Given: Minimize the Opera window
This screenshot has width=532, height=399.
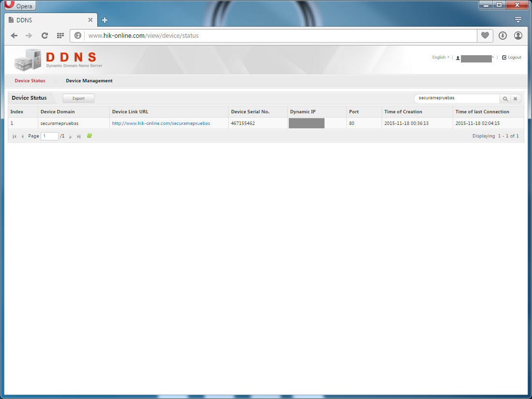Looking at the screenshot, I should (486, 5).
